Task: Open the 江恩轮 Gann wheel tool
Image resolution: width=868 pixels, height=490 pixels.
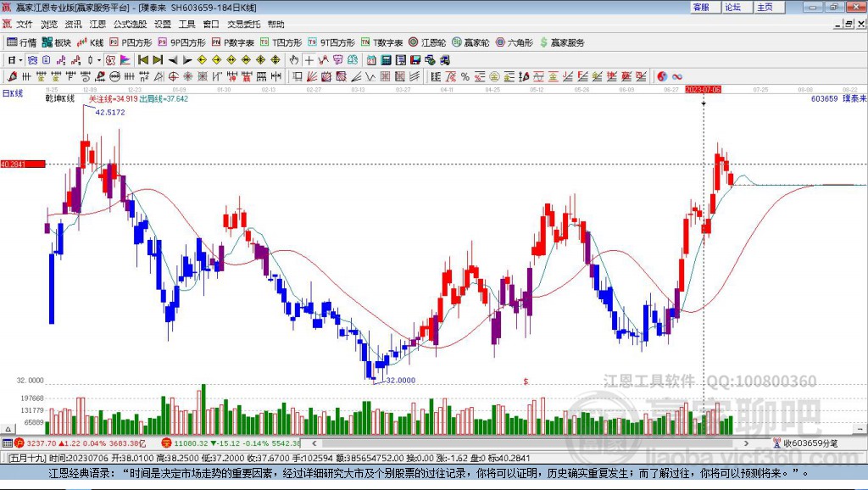Action: pos(428,42)
